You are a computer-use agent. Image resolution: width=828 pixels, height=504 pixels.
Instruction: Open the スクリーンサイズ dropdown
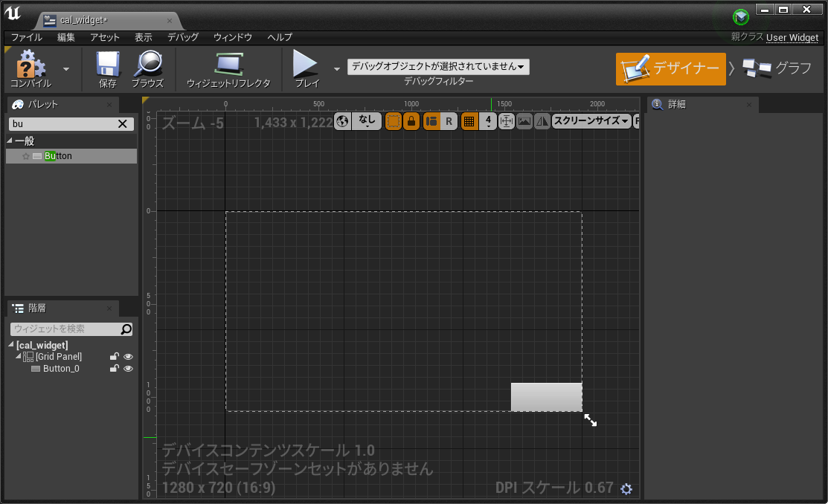pos(591,121)
